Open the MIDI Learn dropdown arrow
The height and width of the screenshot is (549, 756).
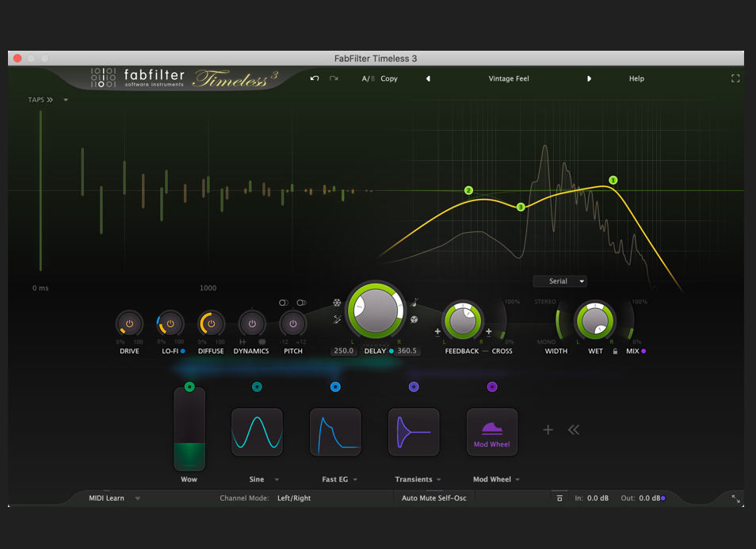[137, 498]
